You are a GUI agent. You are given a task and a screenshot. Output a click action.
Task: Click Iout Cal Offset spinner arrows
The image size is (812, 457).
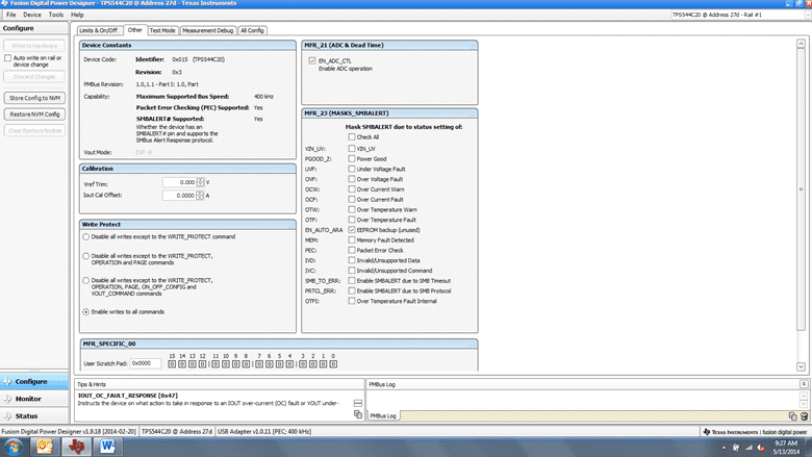[200, 195]
